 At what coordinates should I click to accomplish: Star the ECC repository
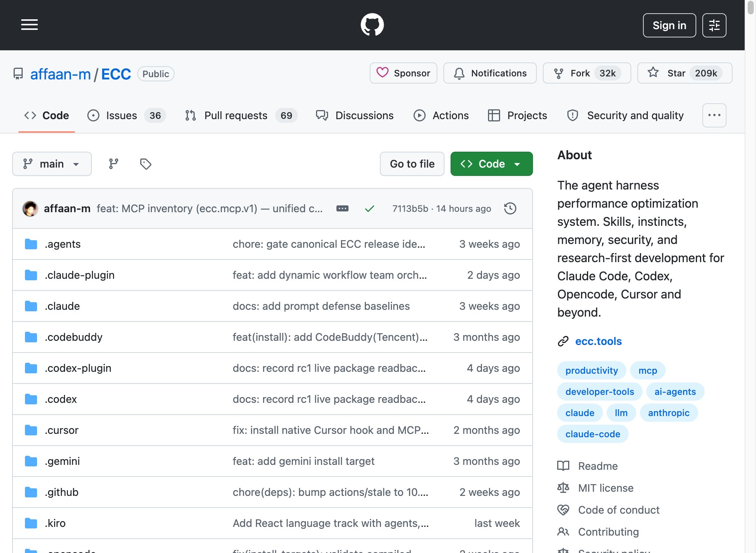coord(685,73)
